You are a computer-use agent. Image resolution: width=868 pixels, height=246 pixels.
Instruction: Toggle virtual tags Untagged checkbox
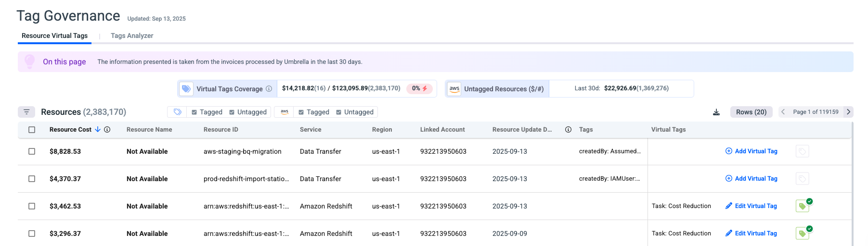coord(232,112)
